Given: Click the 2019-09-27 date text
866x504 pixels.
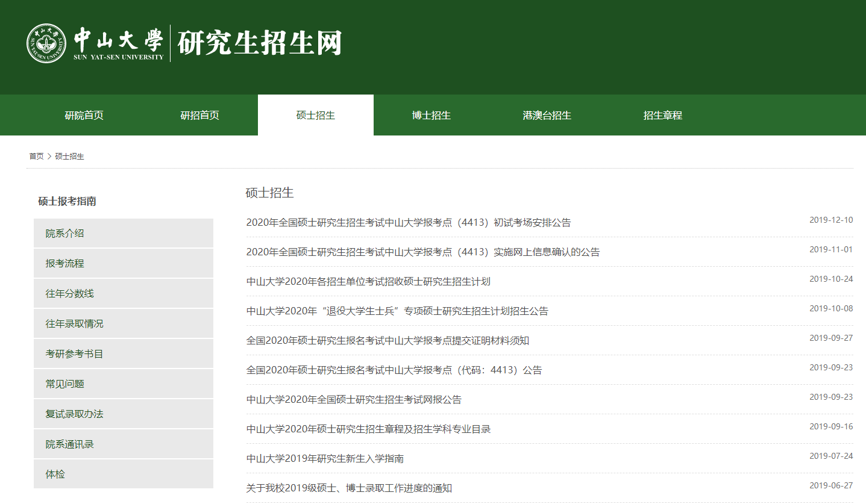Looking at the screenshot, I should point(831,338).
